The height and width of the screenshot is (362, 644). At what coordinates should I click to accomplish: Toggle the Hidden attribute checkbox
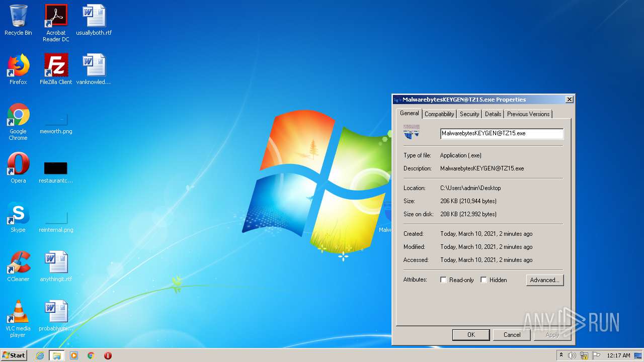click(x=484, y=280)
